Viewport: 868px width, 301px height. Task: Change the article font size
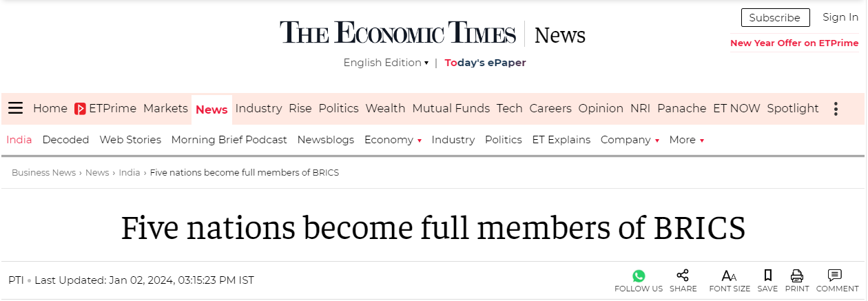point(729,276)
